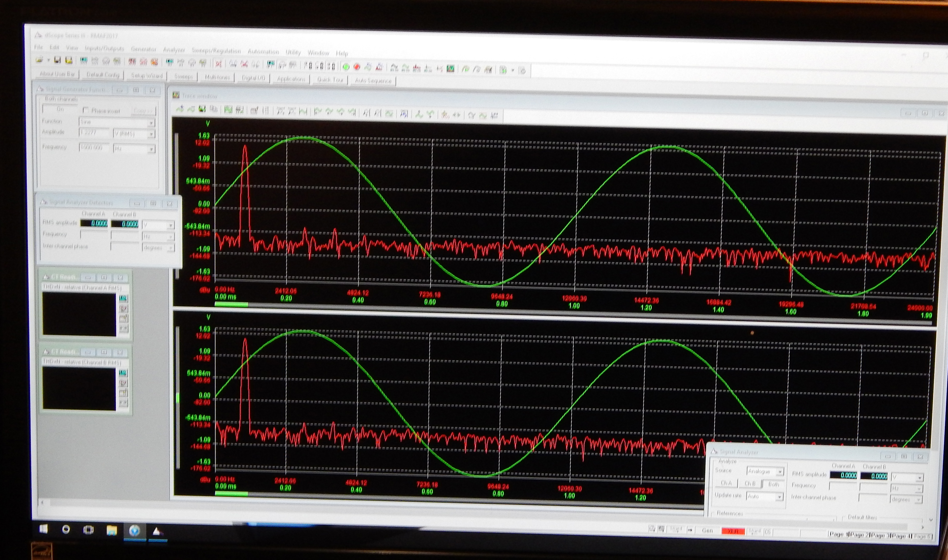
Task: Toggle the generator On button
Action: tap(60, 110)
